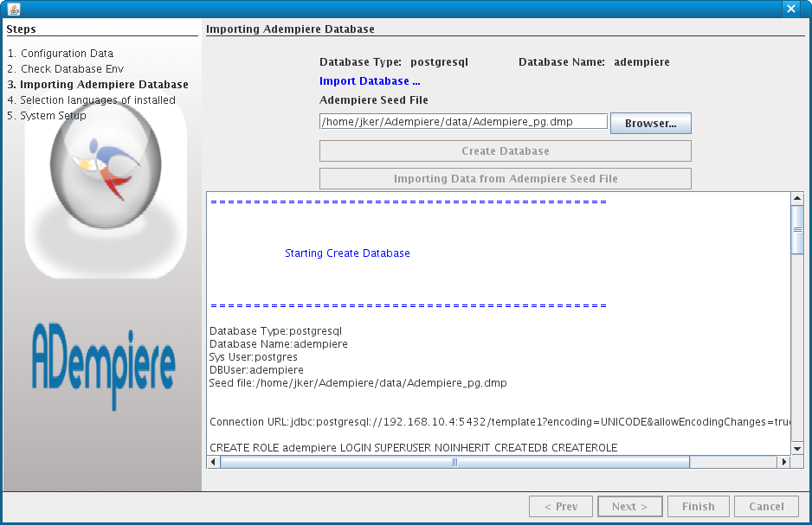Click Importing Data from Adempiere Seed File button

(x=505, y=178)
